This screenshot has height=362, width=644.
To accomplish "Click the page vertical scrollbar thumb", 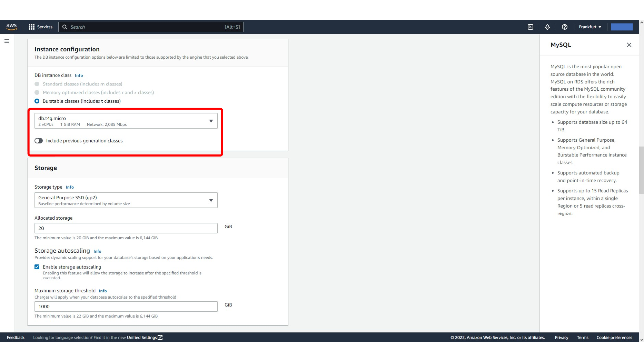I will [x=641, y=170].
